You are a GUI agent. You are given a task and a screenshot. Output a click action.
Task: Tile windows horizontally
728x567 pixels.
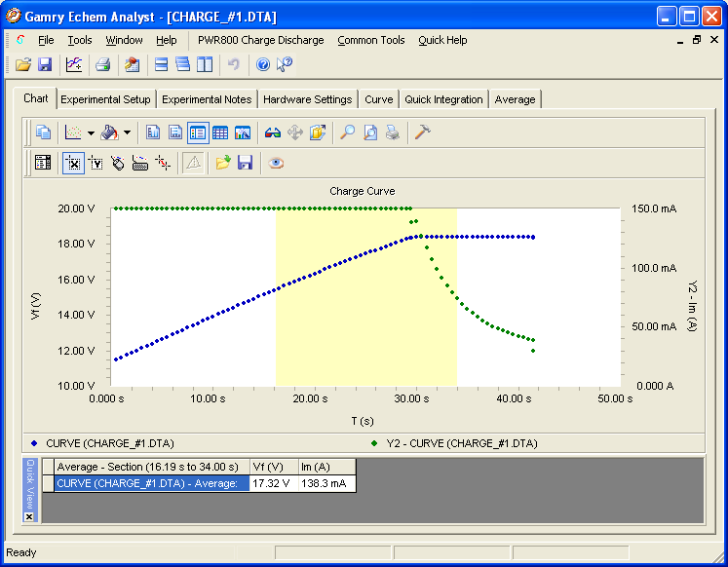(x=161, y=64)
